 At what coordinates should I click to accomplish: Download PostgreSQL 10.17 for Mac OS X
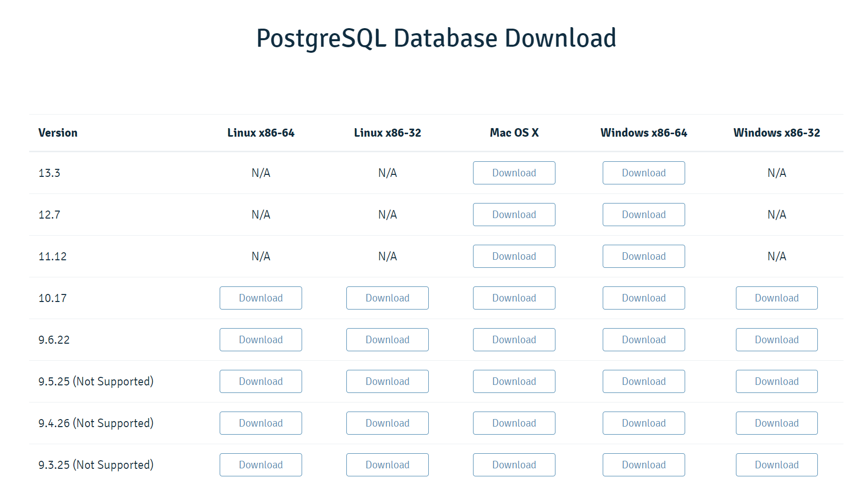click(514, 298)
